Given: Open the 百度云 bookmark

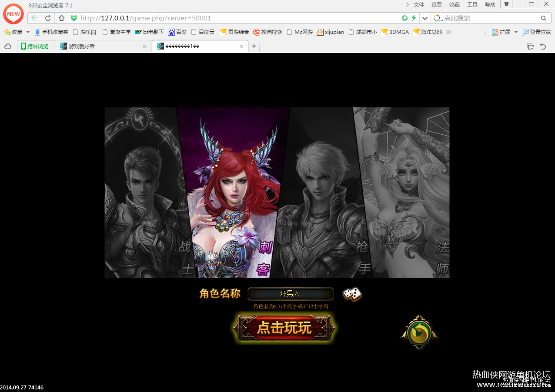Looking at the screenshot, I should [203, 32].
